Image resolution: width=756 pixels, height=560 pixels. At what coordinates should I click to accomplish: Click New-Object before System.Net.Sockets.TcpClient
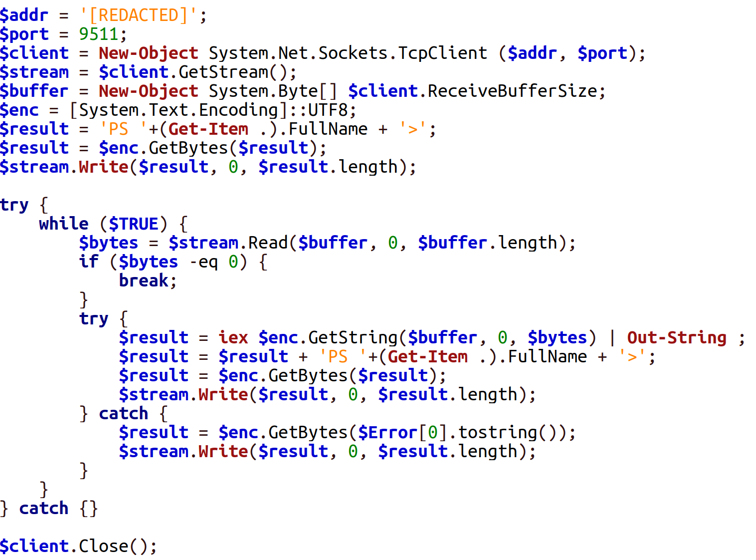[149, 53]
